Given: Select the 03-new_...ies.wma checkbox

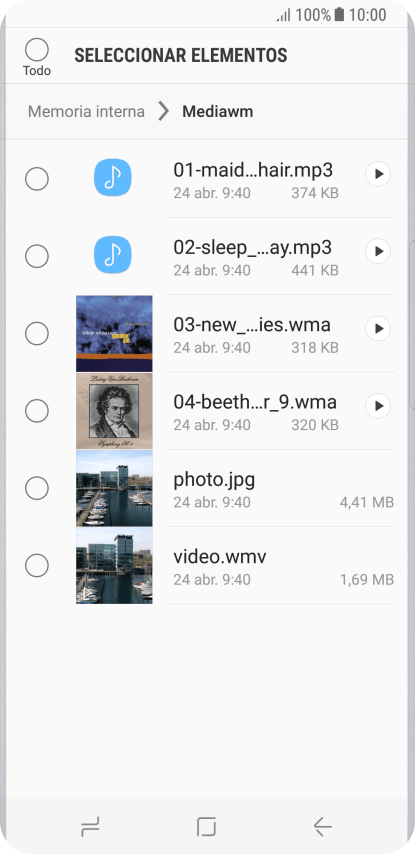Looking at the screenshot, I should 37,333.
